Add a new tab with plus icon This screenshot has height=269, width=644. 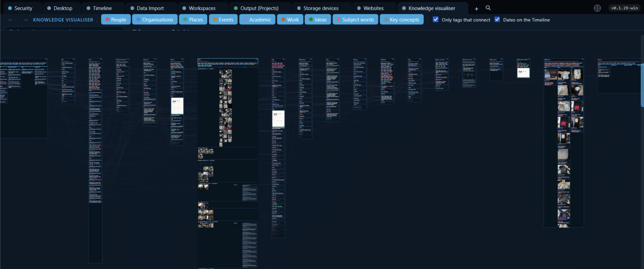coord(477,9)
